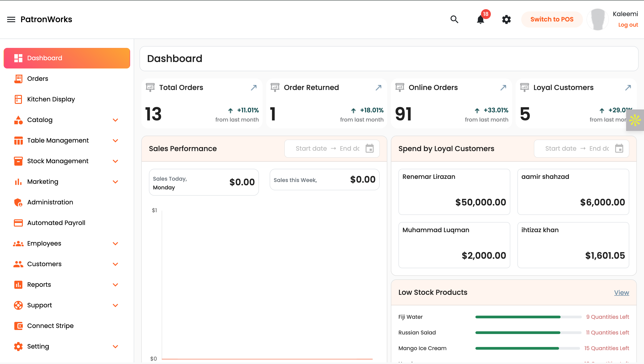Open the settings gear in header
This screenshot has width=644, height=364.
506,19
